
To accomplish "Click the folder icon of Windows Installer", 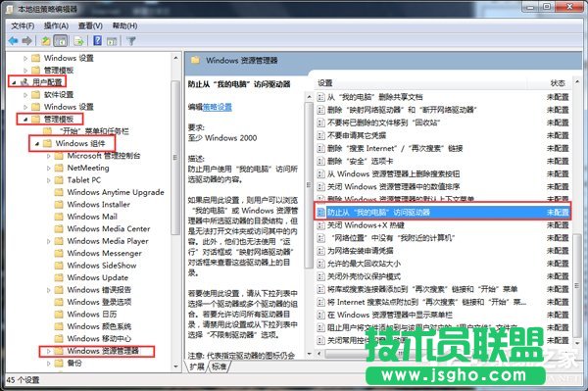I will [x=59, y=204].
